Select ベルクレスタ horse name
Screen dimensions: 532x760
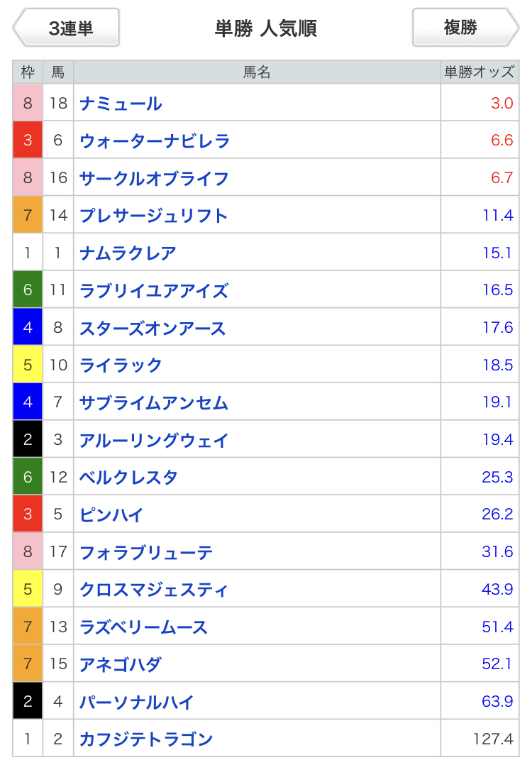pos(128,478)
